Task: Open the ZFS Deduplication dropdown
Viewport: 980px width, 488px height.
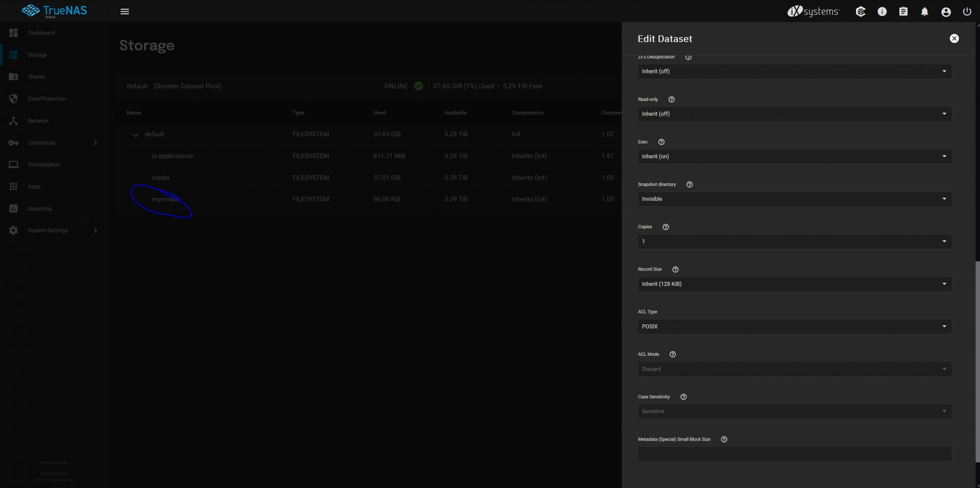Action: (794, 71)
